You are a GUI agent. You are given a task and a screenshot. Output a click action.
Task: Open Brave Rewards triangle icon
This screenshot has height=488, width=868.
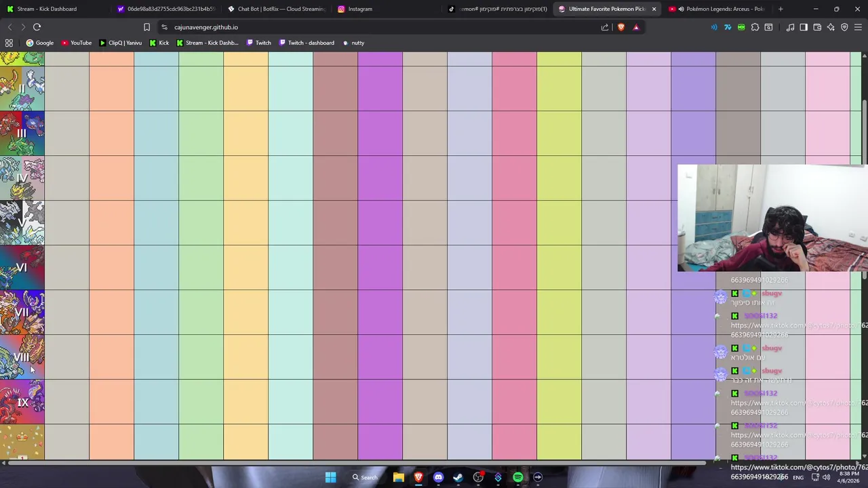pos(636,27)
